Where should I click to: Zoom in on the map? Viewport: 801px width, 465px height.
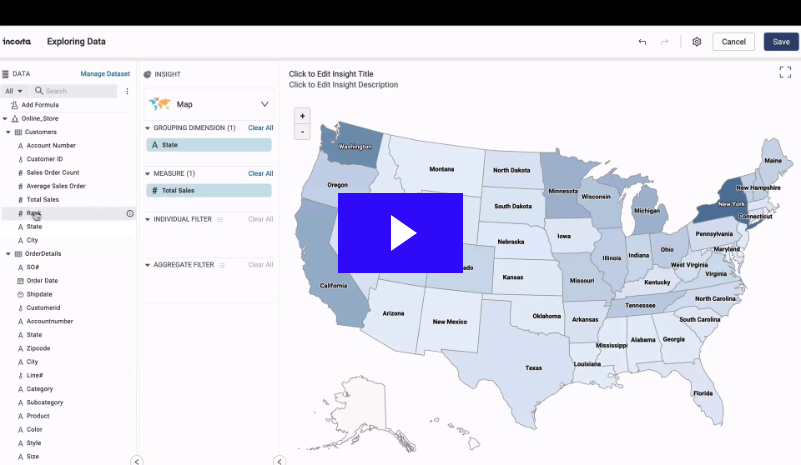point(302,116)
